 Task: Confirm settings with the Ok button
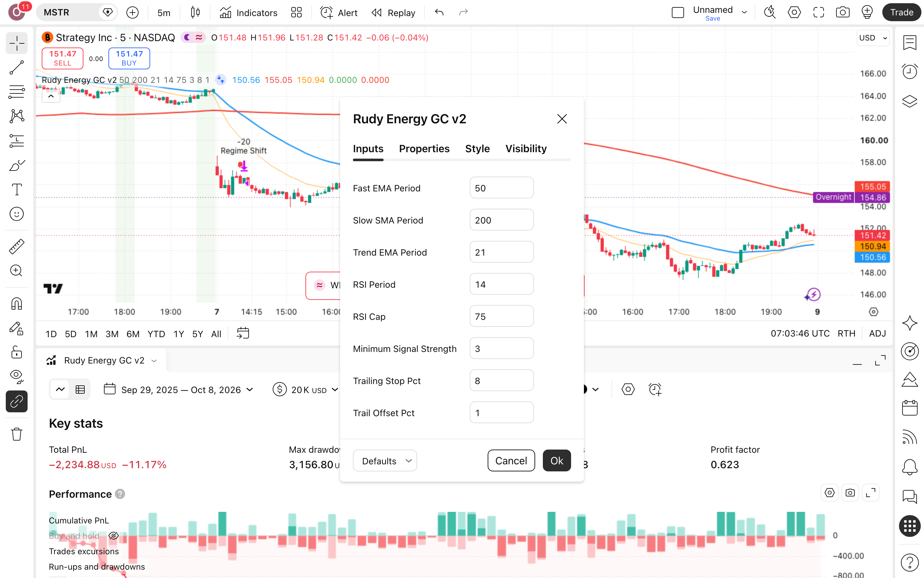coord(557,461)
